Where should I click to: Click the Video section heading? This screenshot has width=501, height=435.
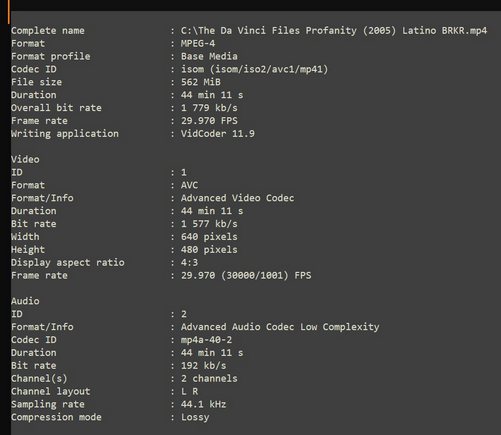[25, 159]
